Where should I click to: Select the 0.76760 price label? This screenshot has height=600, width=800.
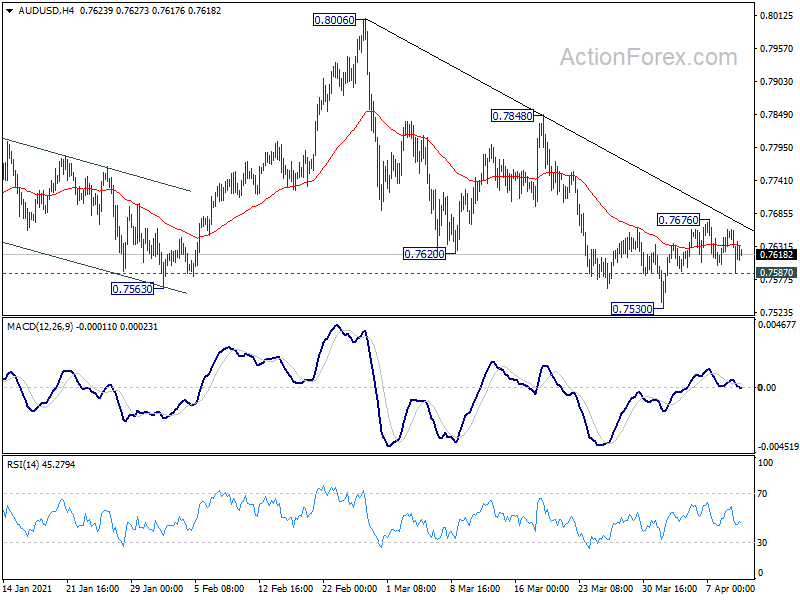pyautogui.click(x=678, y=220)
